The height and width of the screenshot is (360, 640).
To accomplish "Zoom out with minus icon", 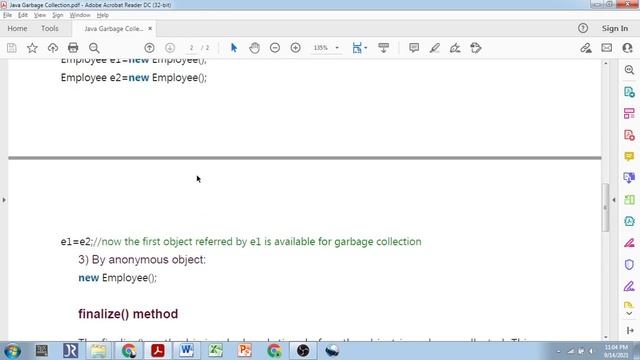I will pyautogui.click(x=275, y=48).
